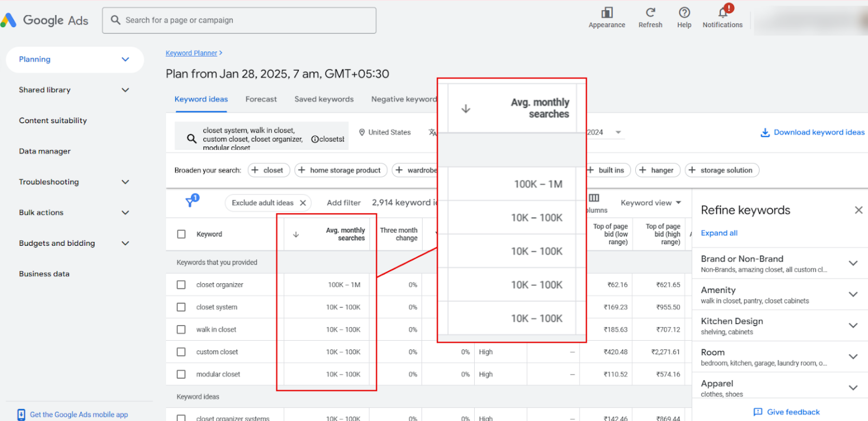Screen dimensions: 868x421
Task: Add the built ins suggestion
Action: coord(607,170)
